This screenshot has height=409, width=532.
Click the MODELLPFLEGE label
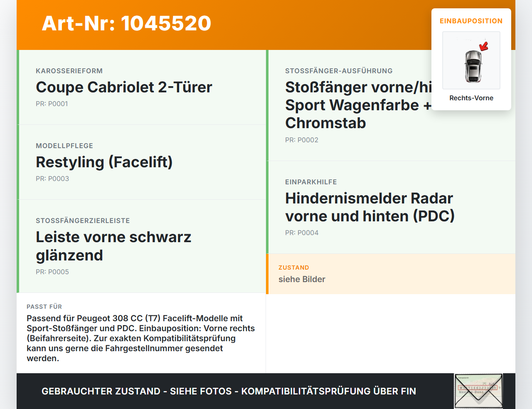click(64, 146)
